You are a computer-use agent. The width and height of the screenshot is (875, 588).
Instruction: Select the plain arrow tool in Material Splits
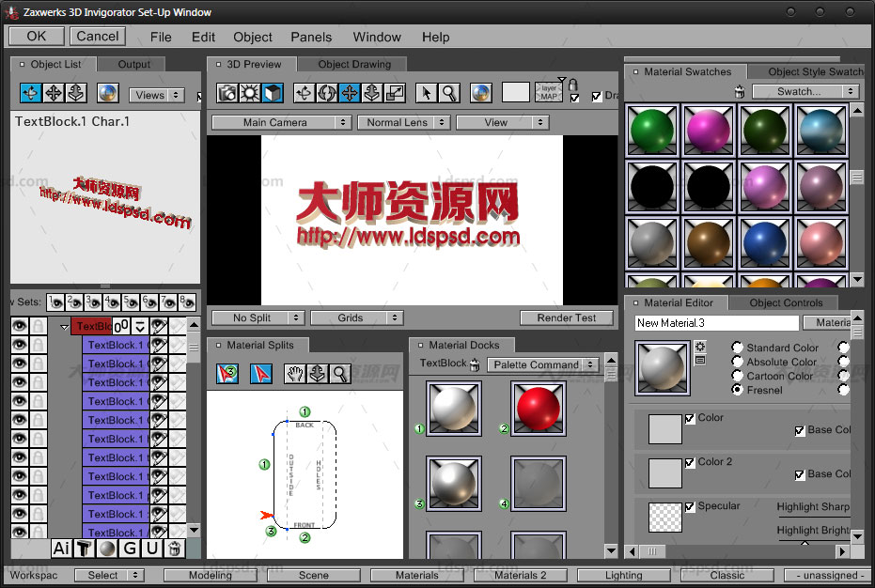point(261,374)
